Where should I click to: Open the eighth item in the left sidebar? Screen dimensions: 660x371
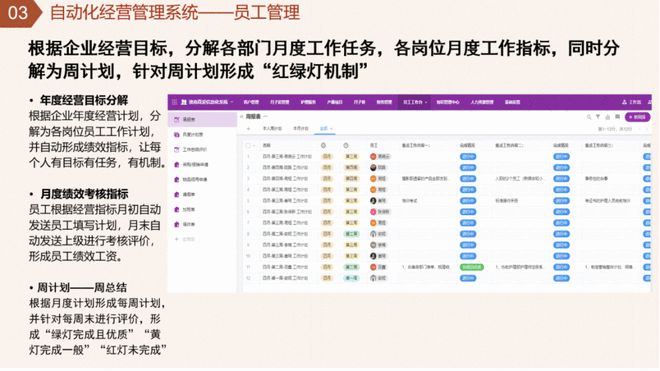(x=202, y=224)
